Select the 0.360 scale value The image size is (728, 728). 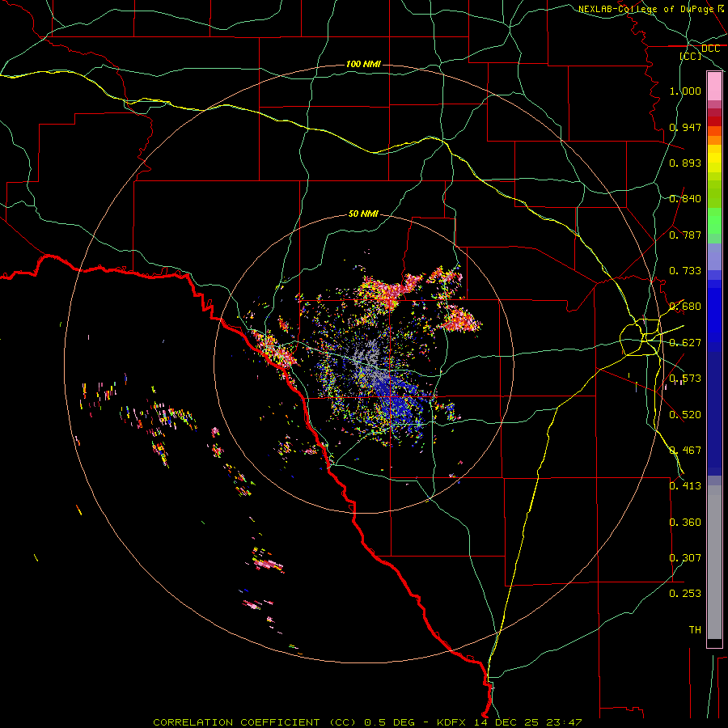coord(685,523)
